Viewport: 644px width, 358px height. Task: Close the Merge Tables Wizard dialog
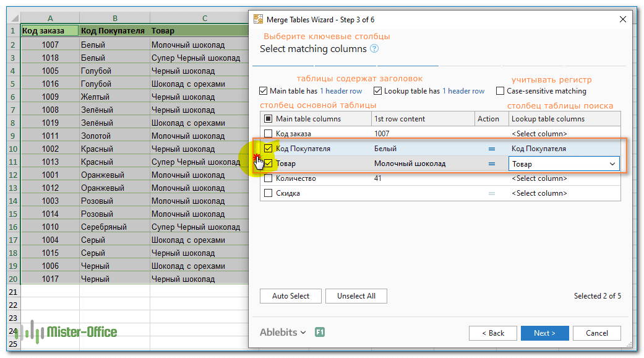click(622, 19)
